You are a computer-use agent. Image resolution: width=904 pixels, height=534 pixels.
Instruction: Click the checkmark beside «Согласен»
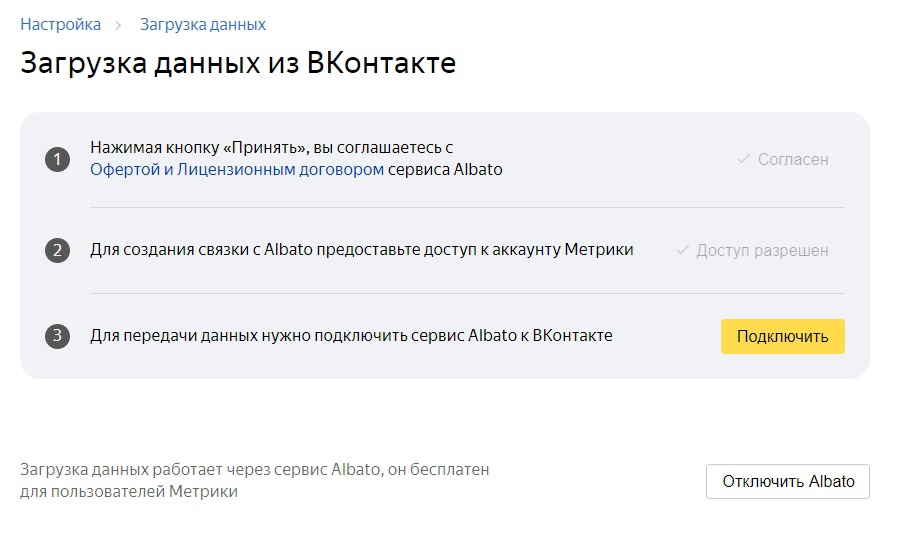pyautogui.click(x=744, y=159)
